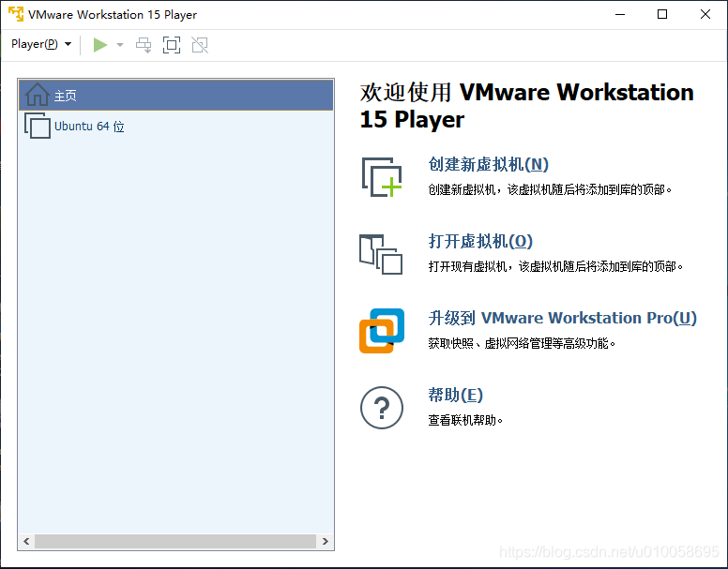This screenshot has height=569, width=728.
Task: Click the green power-on play button
Action: pos(99,45)
